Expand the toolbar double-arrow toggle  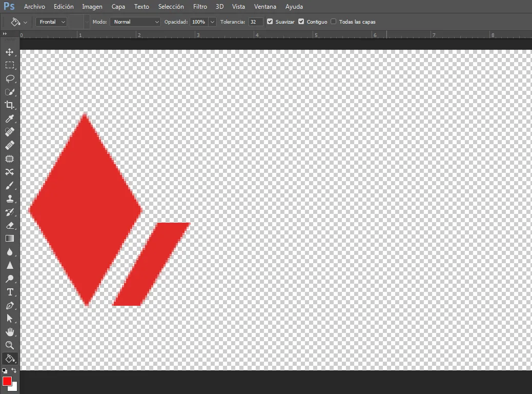pos(5,34)
